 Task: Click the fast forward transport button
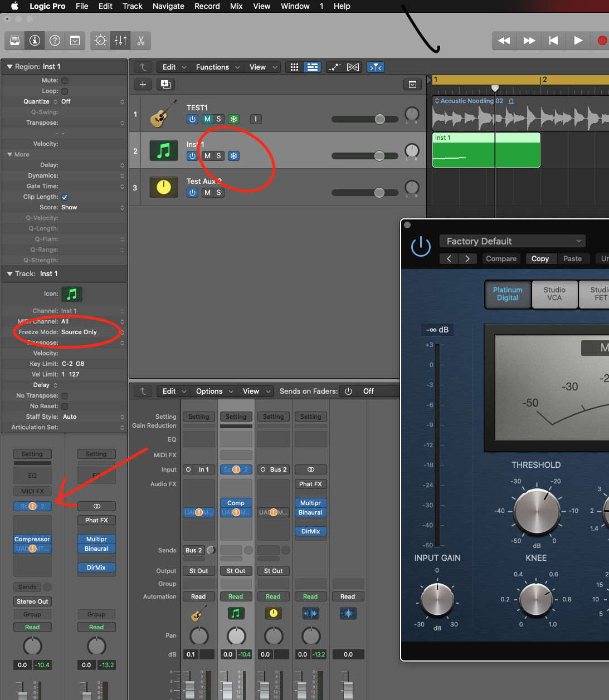[x=529, y=41]
